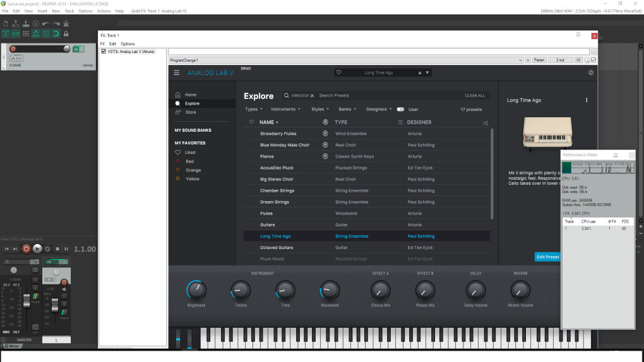
Task: Click the New Project icon in REAPER toolbar
Action: point(6,24)
